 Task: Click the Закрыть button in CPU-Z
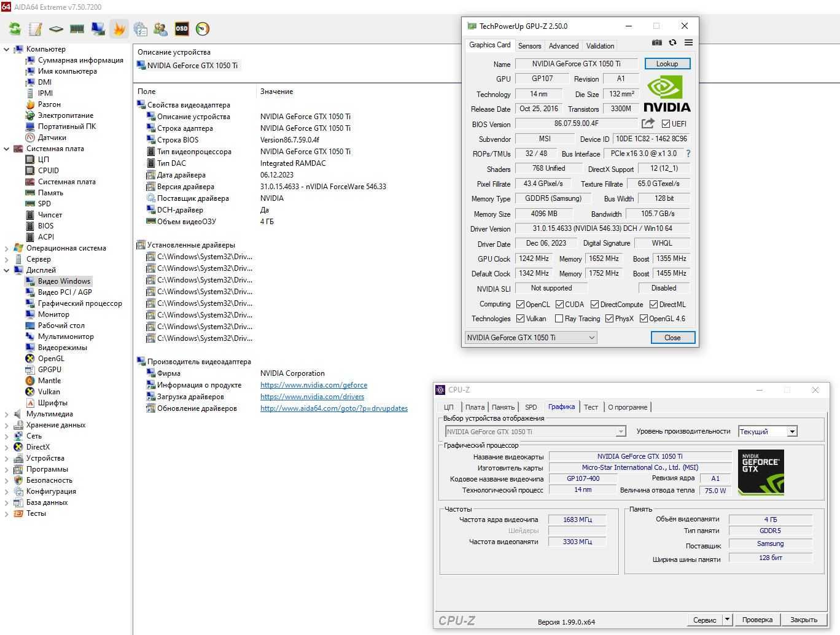click(804, 620)
